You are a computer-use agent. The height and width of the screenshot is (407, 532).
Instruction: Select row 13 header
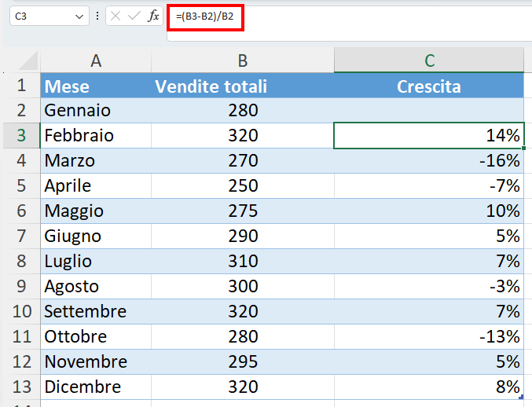(21, 387)
